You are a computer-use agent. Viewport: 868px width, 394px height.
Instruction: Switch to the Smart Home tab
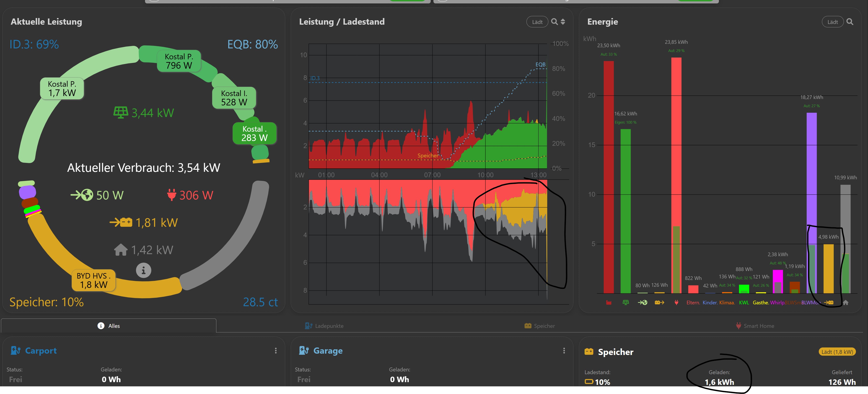[755, 326]
